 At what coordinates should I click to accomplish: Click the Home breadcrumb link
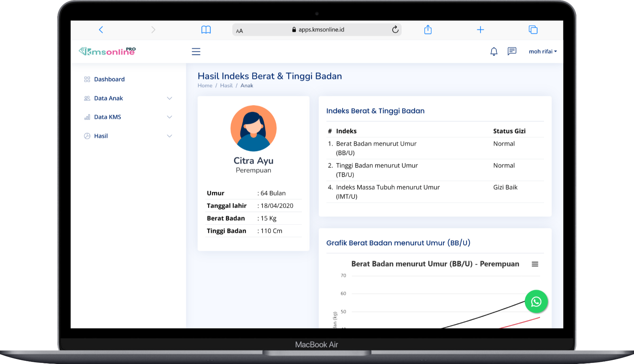(x=205, y=86)
